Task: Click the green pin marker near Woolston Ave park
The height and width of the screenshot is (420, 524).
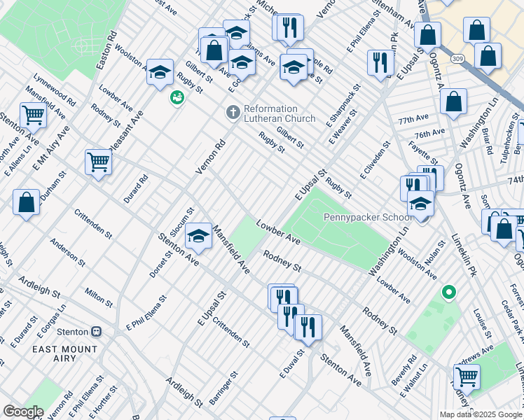Action: point(449,293)
